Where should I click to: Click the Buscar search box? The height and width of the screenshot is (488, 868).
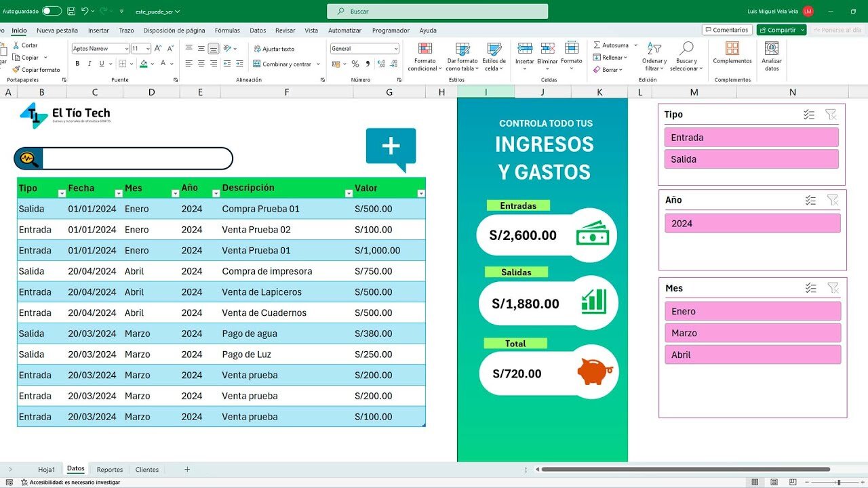(x=437, y=12)
